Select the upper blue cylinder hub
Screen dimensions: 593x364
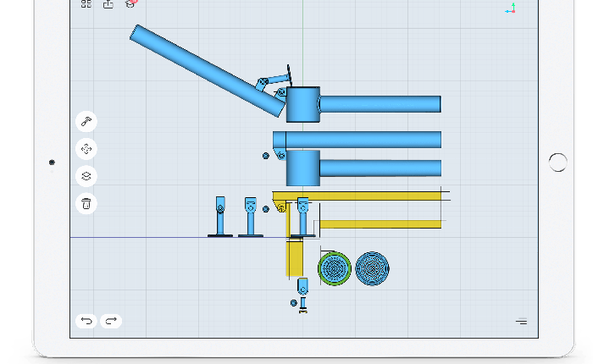[303, 105]
